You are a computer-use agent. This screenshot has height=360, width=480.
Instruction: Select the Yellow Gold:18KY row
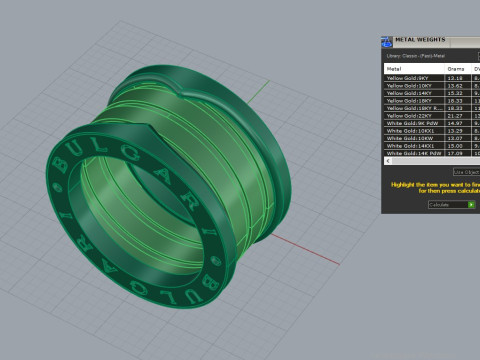[x=432, y=101]
